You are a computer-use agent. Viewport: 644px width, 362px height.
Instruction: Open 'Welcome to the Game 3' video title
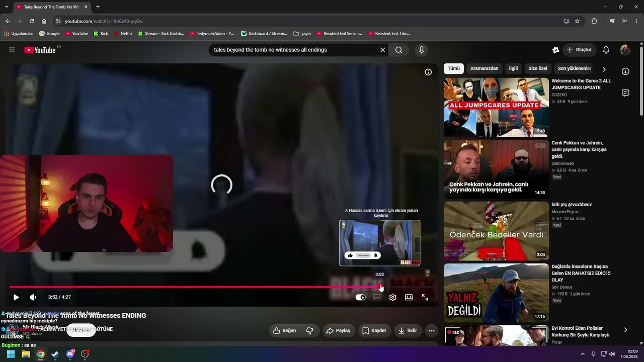pyautogui.click(x=581, y=84)
